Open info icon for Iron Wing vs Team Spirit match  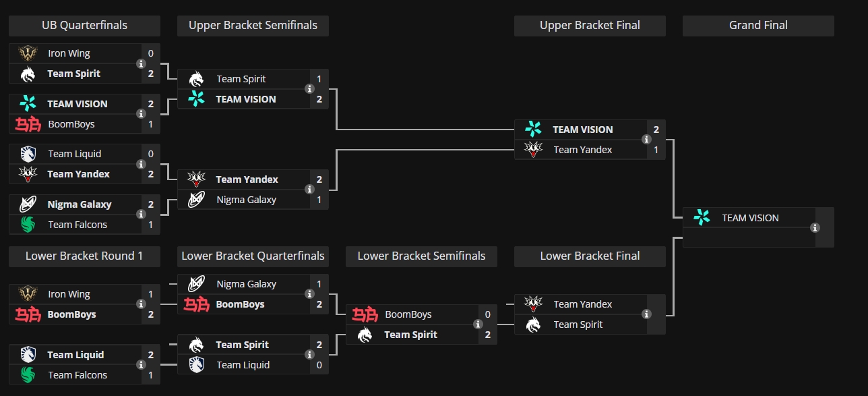(x=141, y=63)
